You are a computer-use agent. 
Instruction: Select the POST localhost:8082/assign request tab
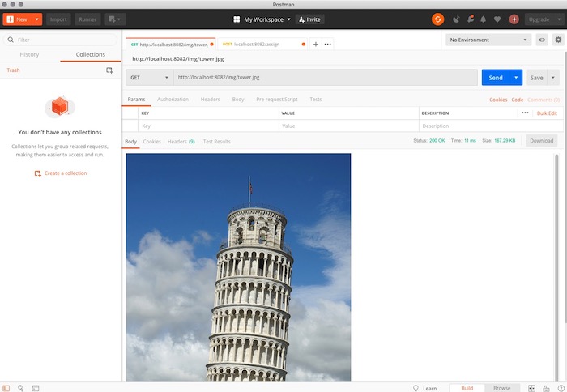tap(262, 44)
